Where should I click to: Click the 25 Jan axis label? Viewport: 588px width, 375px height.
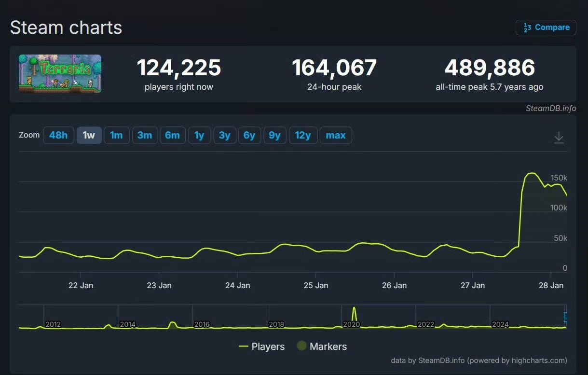pos(316,285)
